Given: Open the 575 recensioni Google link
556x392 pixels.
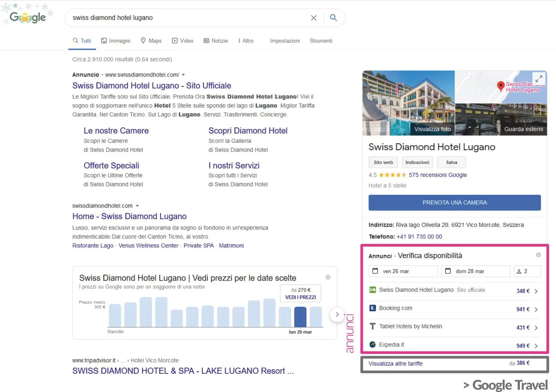Looking at the screenshot, I should coord(437,175).
